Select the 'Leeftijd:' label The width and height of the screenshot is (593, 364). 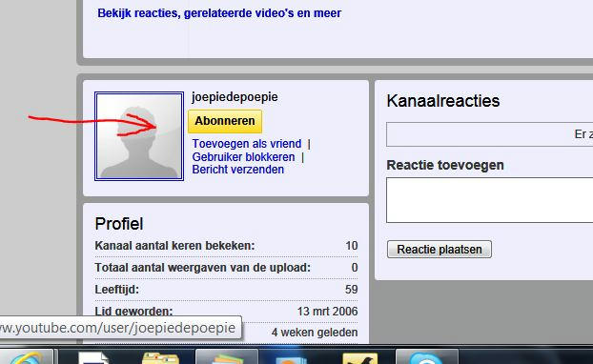[x=117, y=290]
